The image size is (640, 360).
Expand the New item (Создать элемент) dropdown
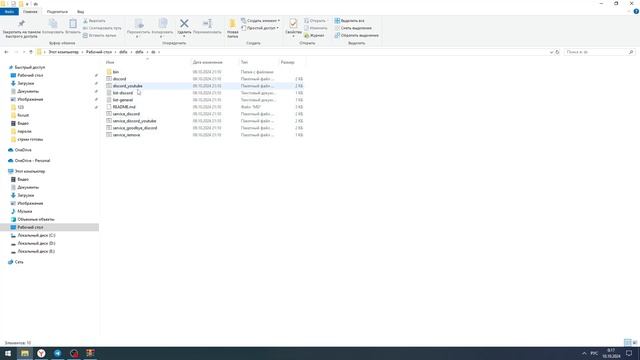[279, 20]
